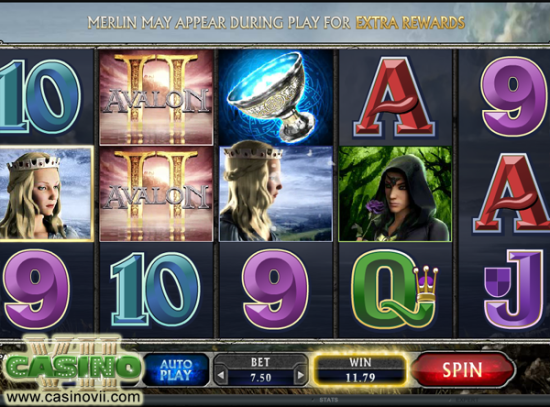Image resolution: width=550 pixels, height=407 pixels.
Task: Click the hooded woman with purple rose
Action: click(395, 194)
